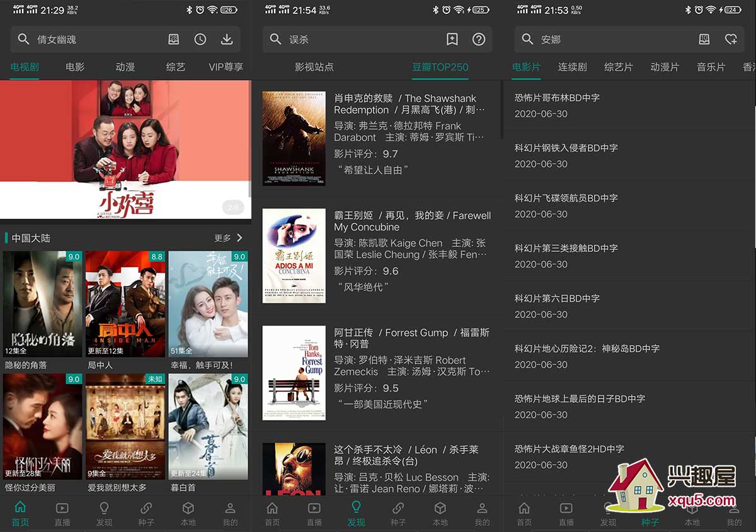
Task: Open 恐怖片哥布林BD中字 entry
Action: pyautogui.click(x=629, y=105)
